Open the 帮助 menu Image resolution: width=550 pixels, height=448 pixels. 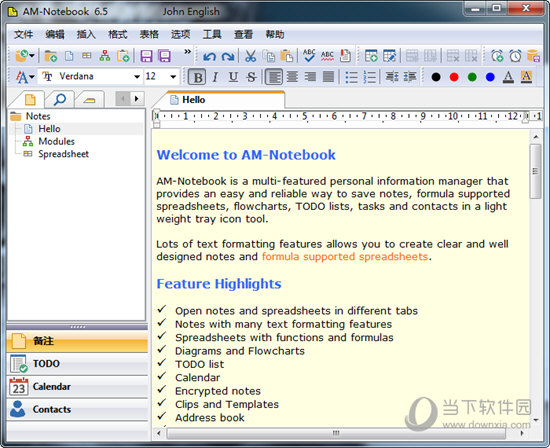point(275,34)
